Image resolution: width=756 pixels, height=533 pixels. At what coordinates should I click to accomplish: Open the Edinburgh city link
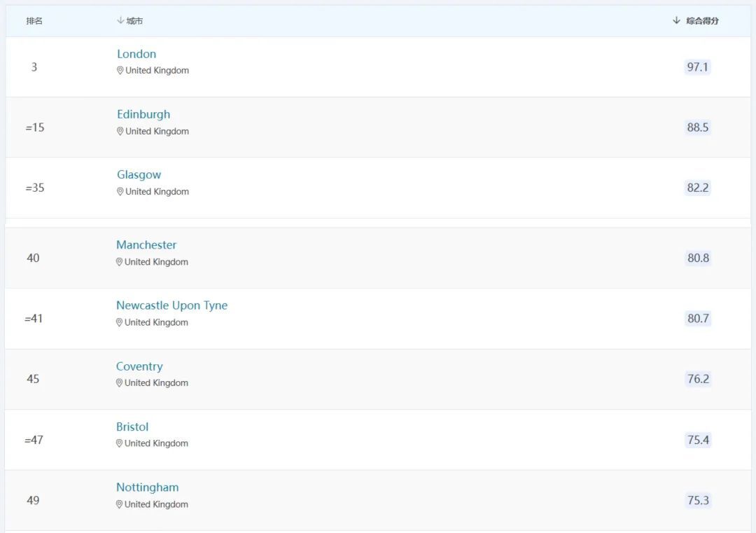[143, 114]
